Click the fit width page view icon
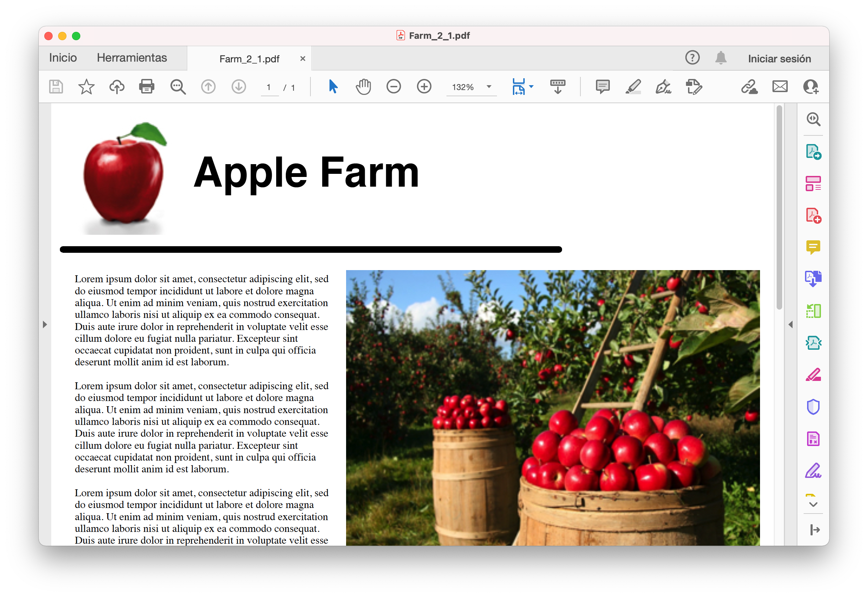Screen dimensions: 868x597 (518, 87)
